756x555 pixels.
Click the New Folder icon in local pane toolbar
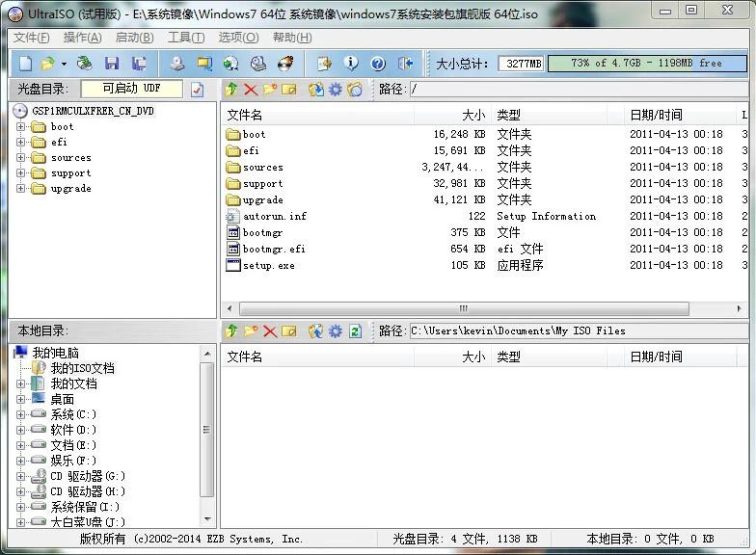click(x=251, y=331)
